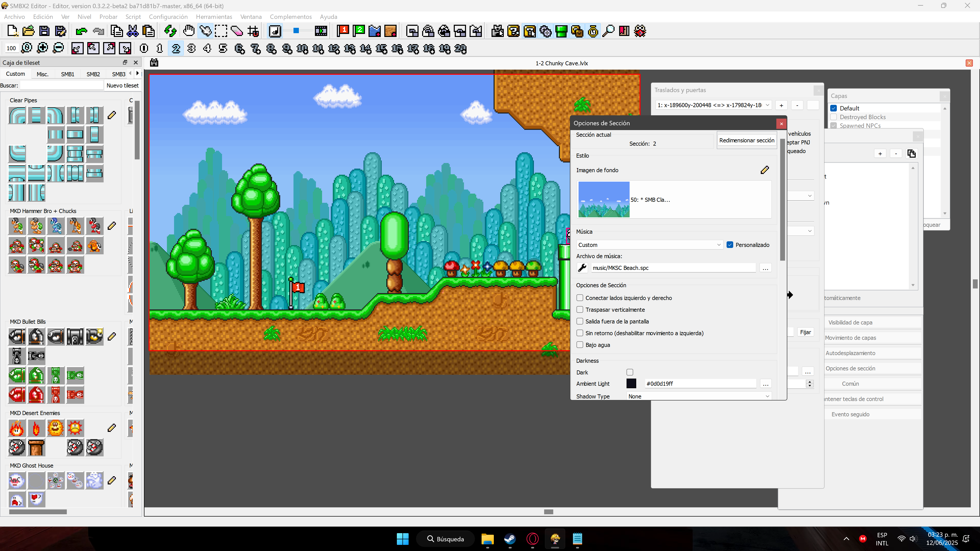980x551 pixels.
Task: Click the 'Redimensionar sección' button
Action: [746, 140]
